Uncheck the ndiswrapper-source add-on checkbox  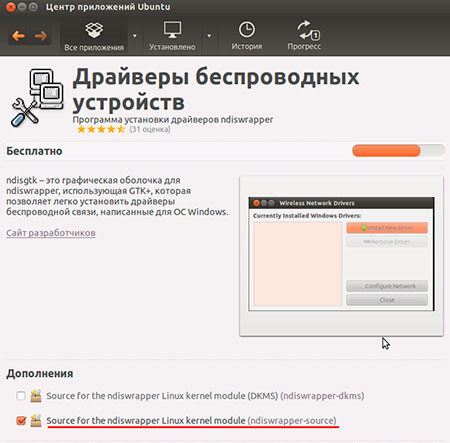tap(21, 420)
